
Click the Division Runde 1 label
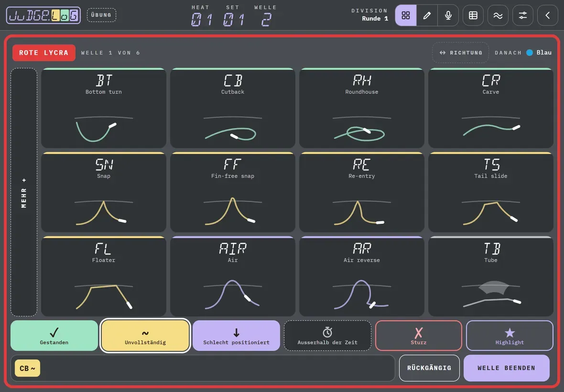[x=370, y=15]
